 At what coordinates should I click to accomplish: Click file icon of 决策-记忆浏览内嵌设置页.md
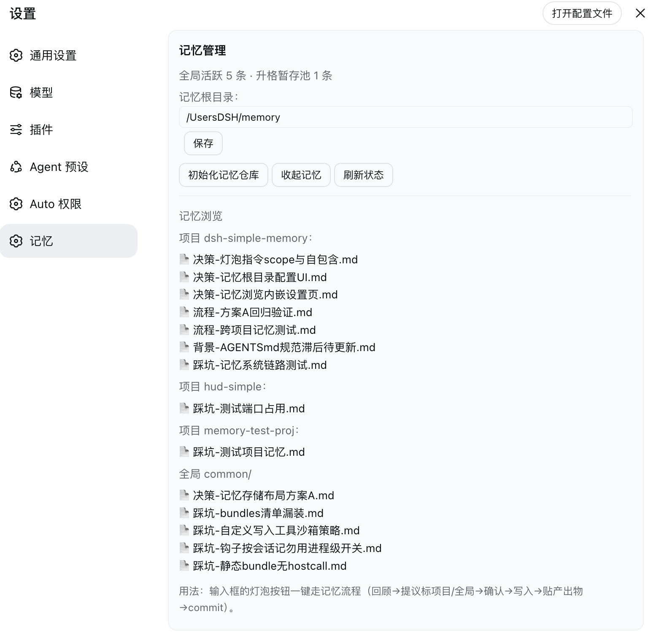point(184,294)
